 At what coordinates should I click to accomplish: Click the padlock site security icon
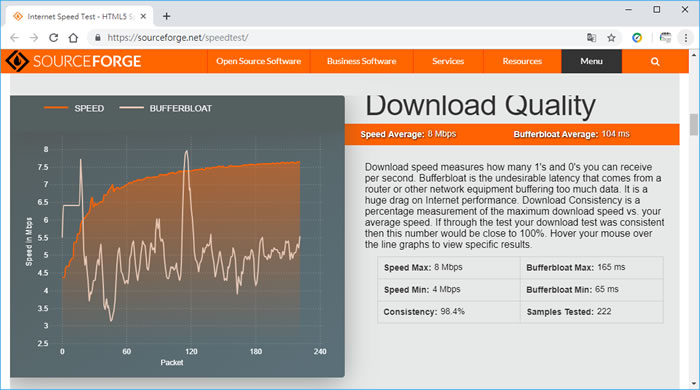point(98,38)
